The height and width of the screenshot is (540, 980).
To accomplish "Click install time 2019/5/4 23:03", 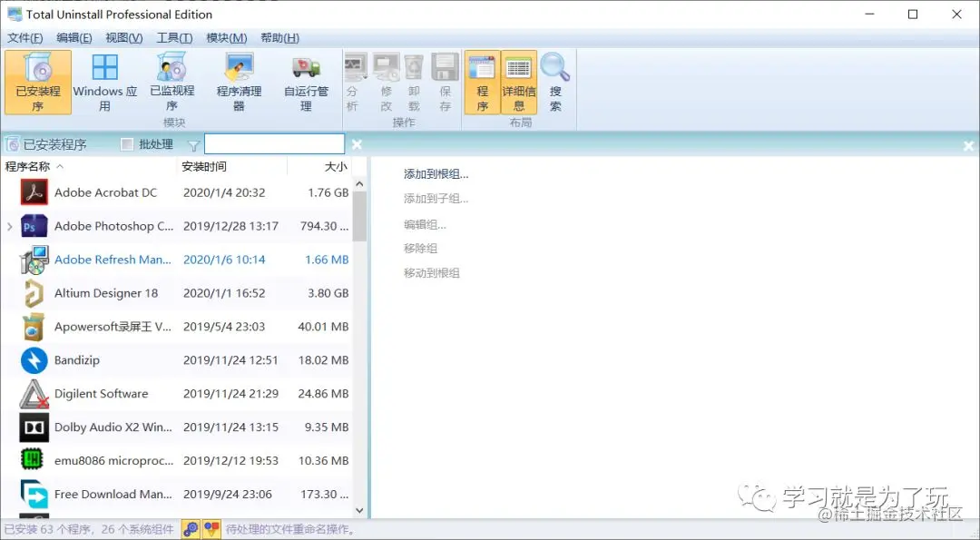I will (x=224, y=327).
